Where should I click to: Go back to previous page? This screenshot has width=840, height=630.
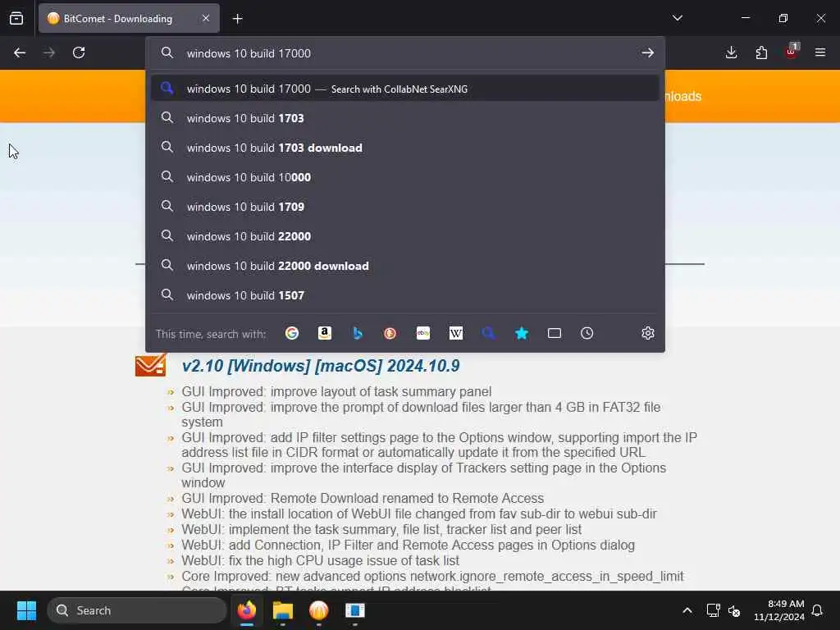click(20, 52)
